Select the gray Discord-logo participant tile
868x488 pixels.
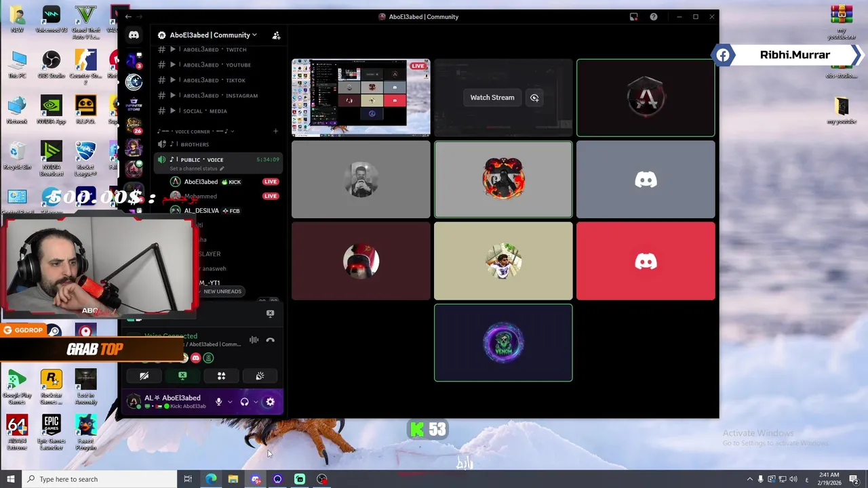646,180
